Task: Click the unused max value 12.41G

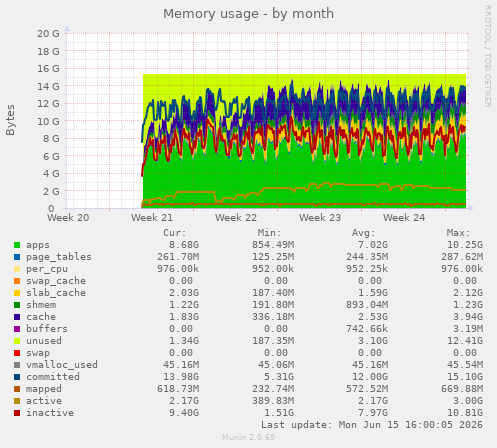Action: pyautogui.click(x=465, y=341)
